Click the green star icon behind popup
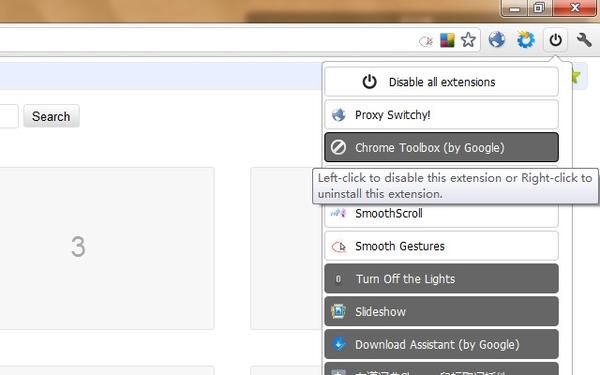The width and height of the screenshot is (600, 375). (x=576, y=77)
